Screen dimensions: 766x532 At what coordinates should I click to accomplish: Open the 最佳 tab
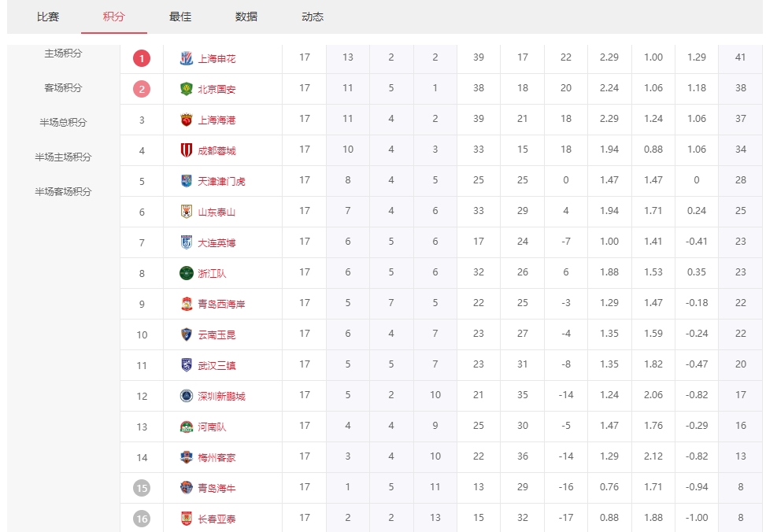click(180, 17)
